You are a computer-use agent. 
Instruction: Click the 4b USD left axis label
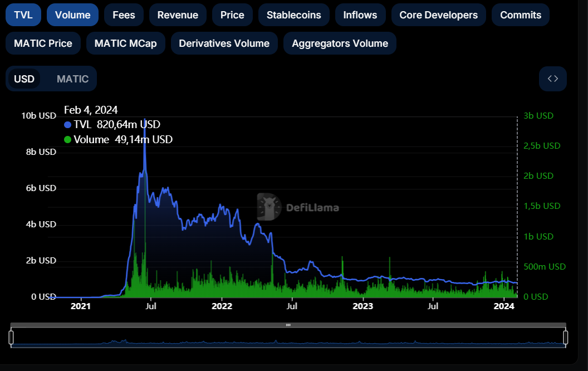click(41, 224)
